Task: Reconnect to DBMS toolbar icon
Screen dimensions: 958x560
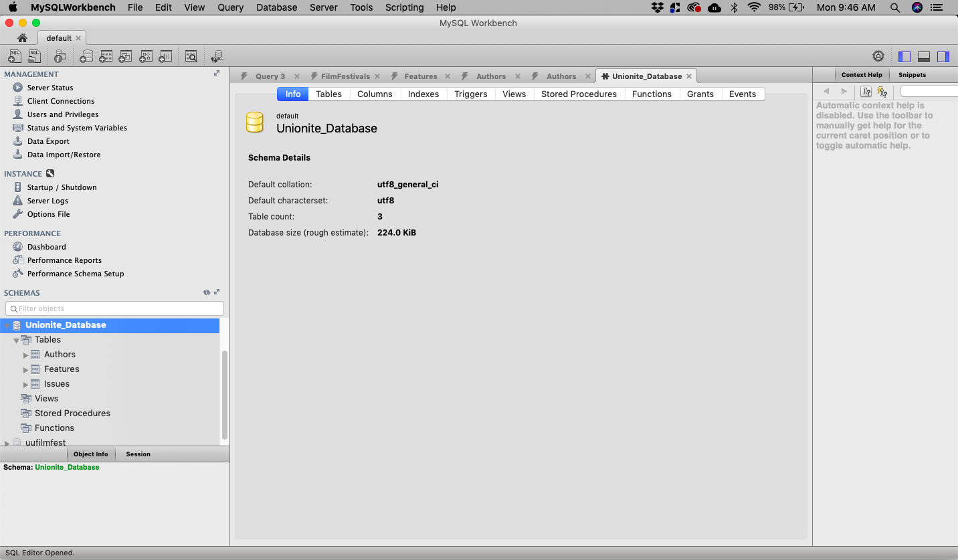Action: point(217,57)
